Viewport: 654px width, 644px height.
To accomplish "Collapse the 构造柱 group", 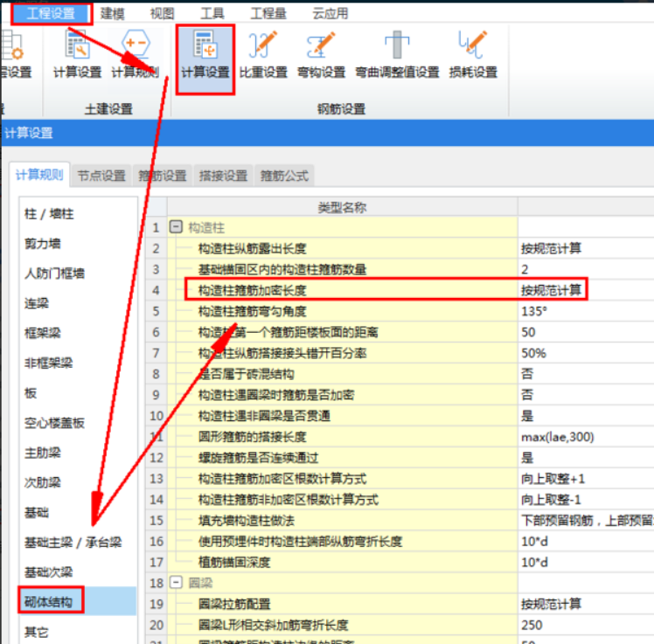I will point(176,227).
